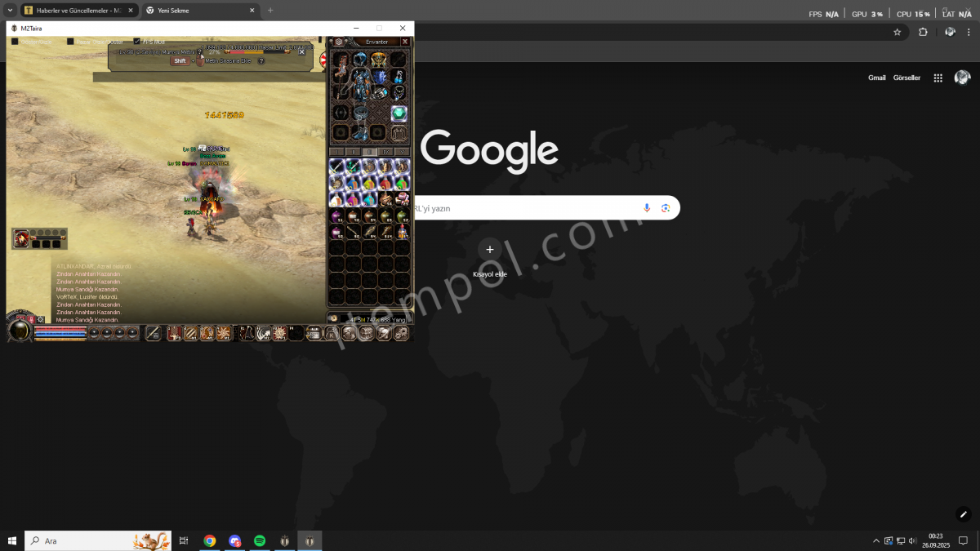
Task: Open the costume slot in equipment panel
Action: (399, 133)
